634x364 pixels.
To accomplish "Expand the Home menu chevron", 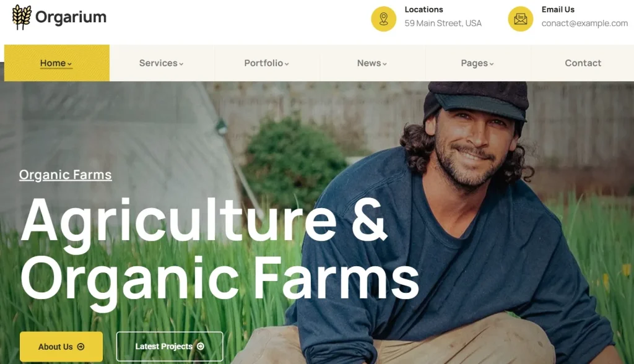I will (69, 64).
